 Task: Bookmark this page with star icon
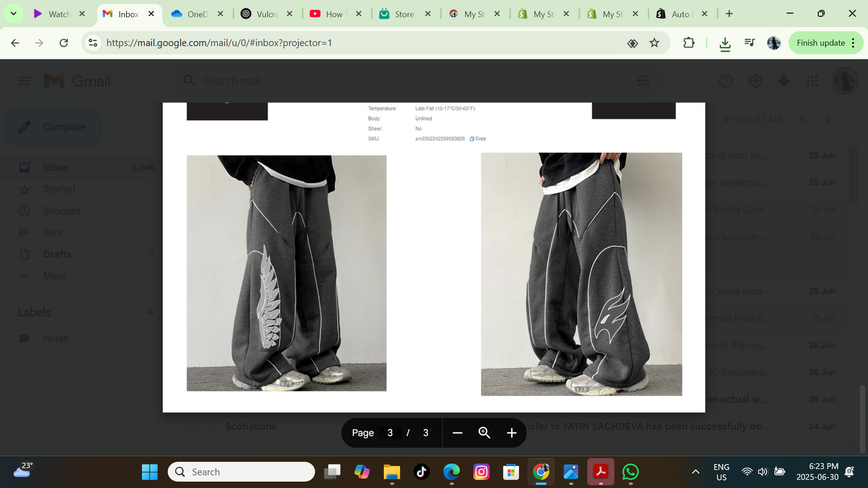click(x=654, y=43)
